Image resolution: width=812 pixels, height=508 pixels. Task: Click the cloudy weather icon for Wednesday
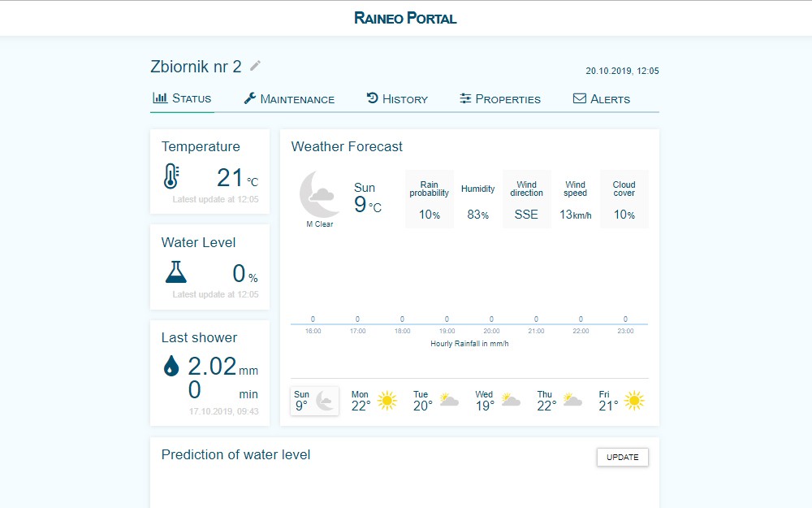[511, 397]
